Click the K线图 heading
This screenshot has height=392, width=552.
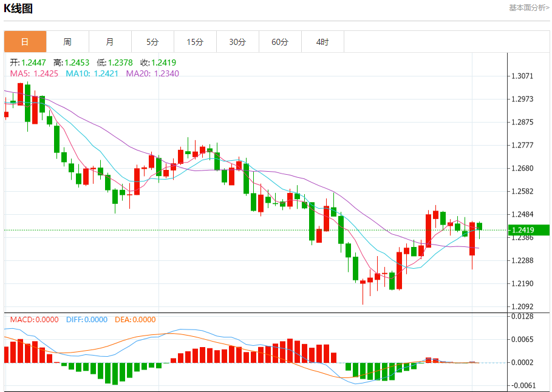click(18, 8)
